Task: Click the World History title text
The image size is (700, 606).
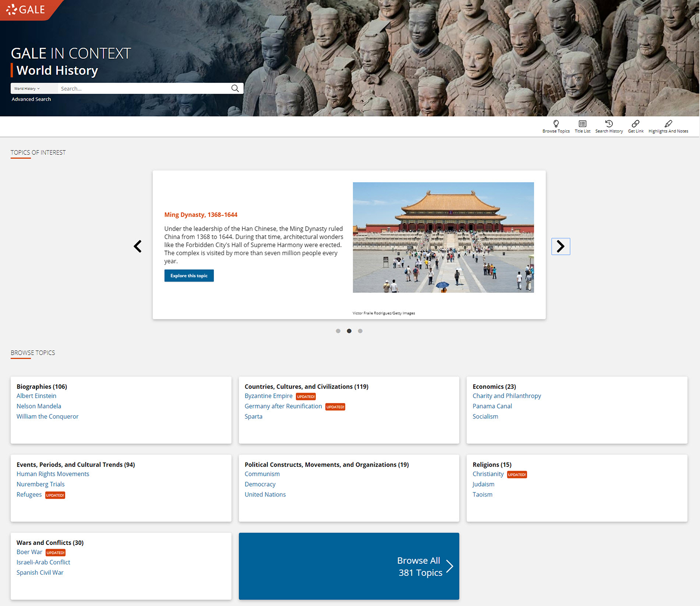Action: (x=57, y=71)
